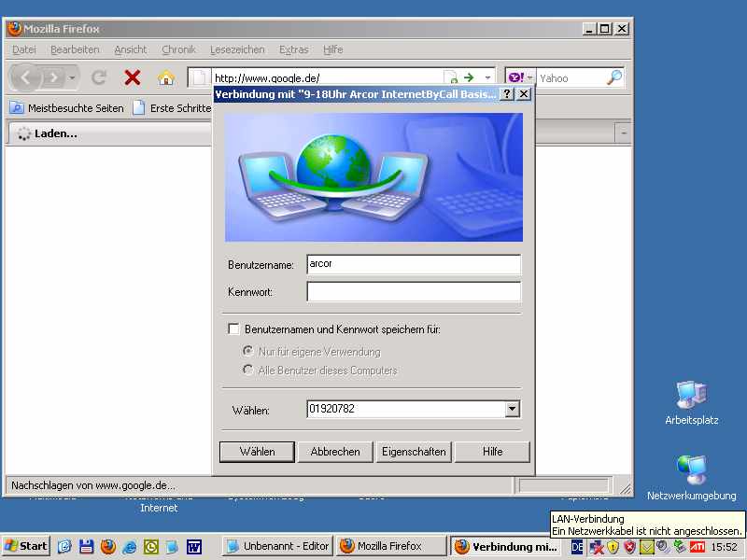Open the Erste Schritte bookmark
Viewport: 747px width, 560px height.
(172, 108)
